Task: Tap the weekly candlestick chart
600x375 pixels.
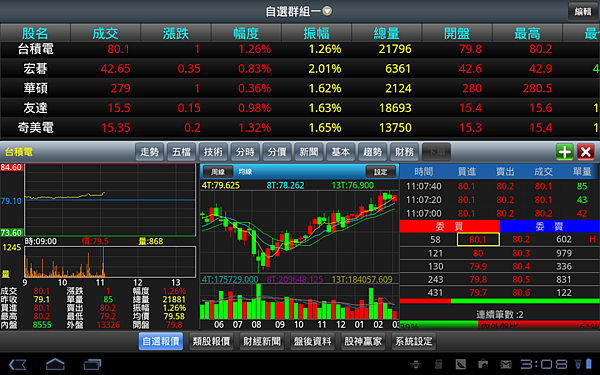Action: coord(299,232)
